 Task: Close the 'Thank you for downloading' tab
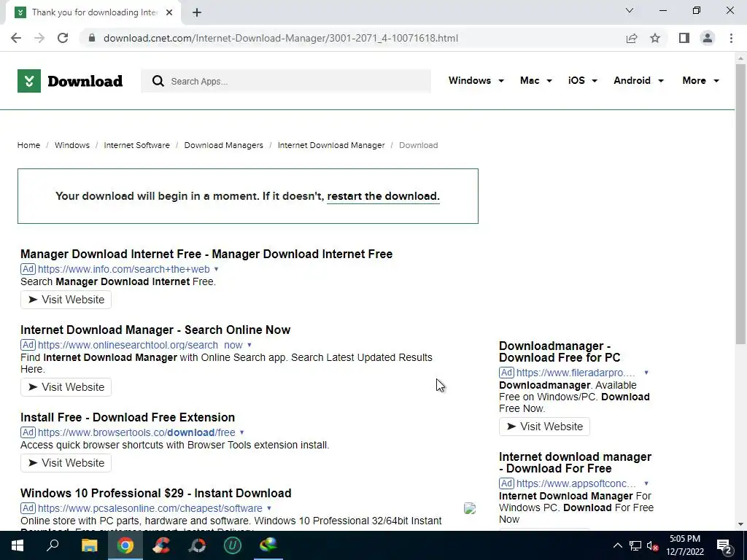[169, 12]
